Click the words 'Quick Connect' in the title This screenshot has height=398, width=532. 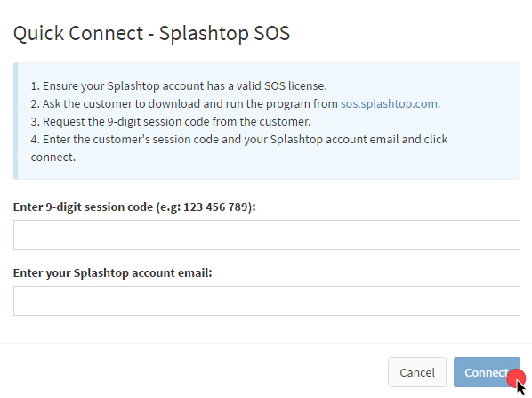(78, 33)
